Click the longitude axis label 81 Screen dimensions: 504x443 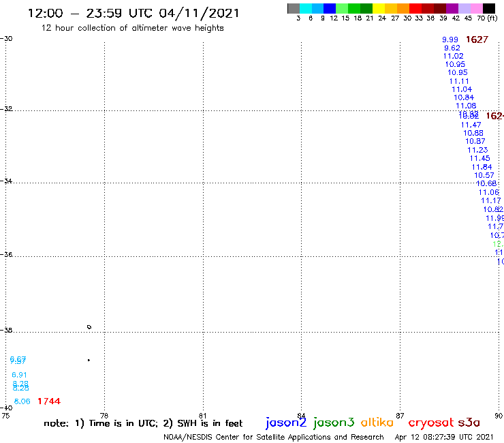coord(203,416)
